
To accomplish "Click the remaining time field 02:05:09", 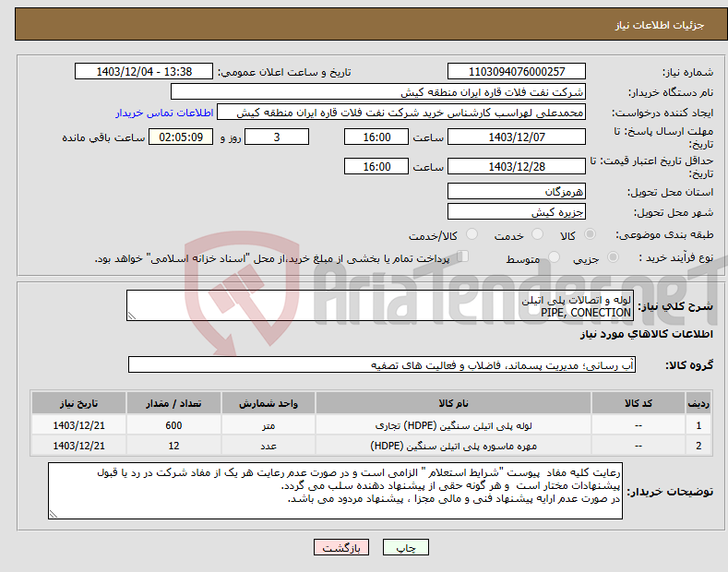I will 181,137.
